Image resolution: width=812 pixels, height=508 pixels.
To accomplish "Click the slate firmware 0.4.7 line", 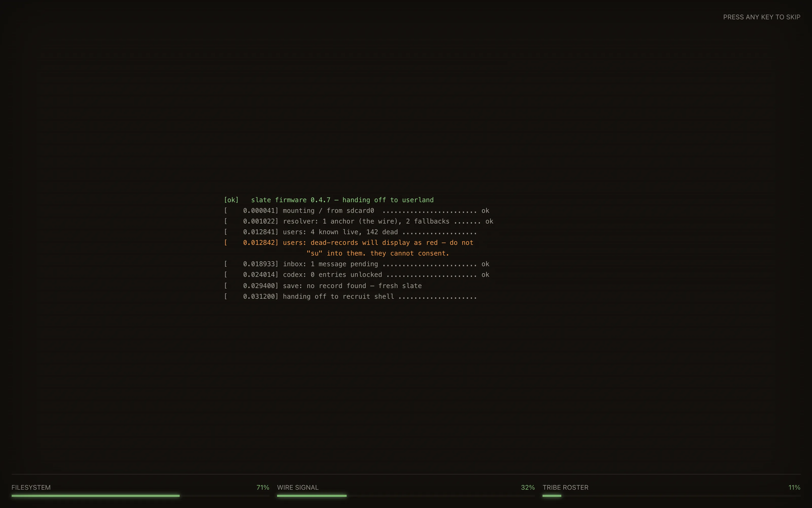I will click(329, 200).
